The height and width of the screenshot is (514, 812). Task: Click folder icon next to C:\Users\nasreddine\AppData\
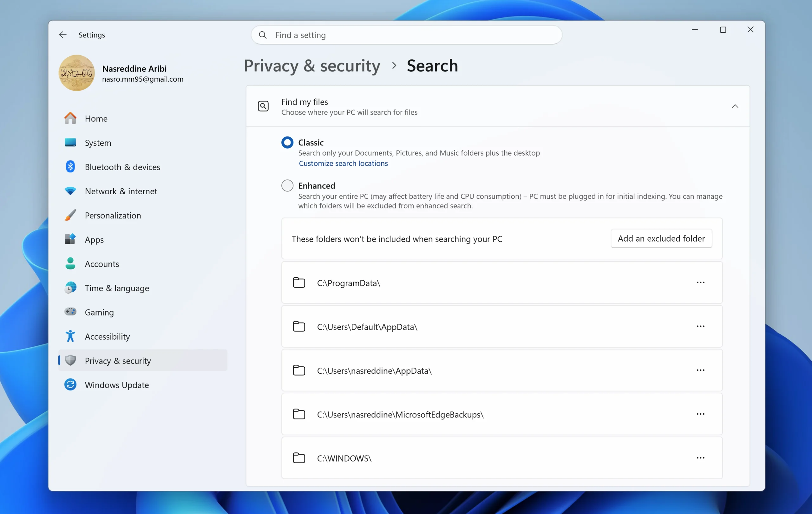(299, 370)
